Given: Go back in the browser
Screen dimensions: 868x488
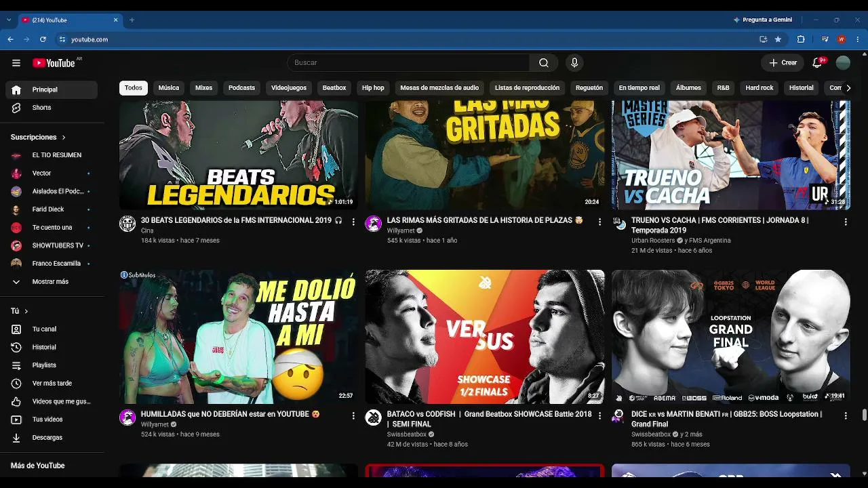Looking at the screenshot, I should (10, 39).
